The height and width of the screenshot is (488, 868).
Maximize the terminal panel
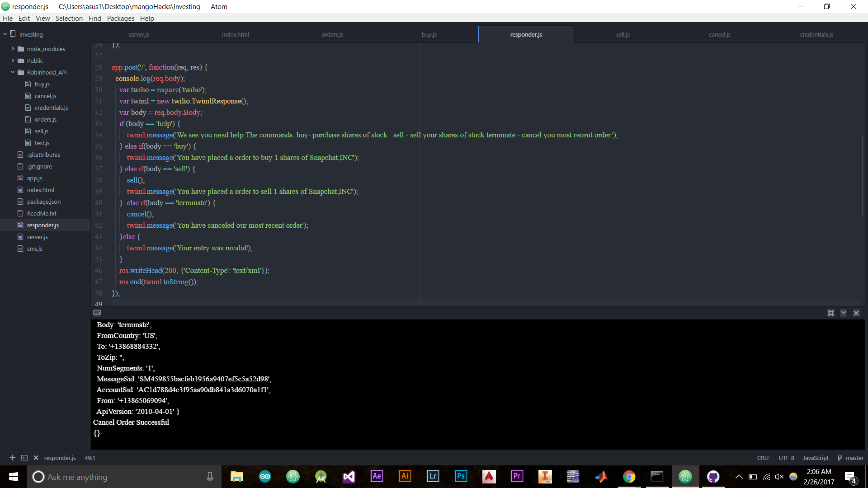(x=830, y=313)
